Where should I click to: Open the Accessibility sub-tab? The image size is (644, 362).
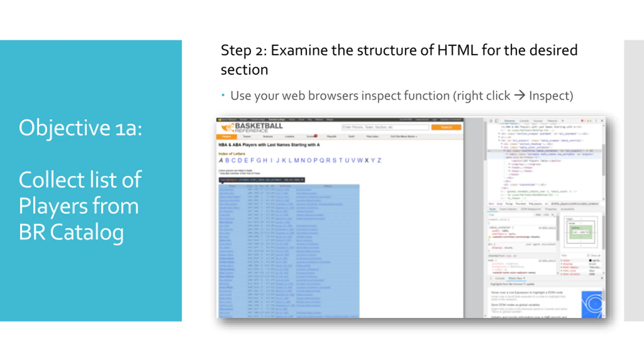click(x=568, y=209)
